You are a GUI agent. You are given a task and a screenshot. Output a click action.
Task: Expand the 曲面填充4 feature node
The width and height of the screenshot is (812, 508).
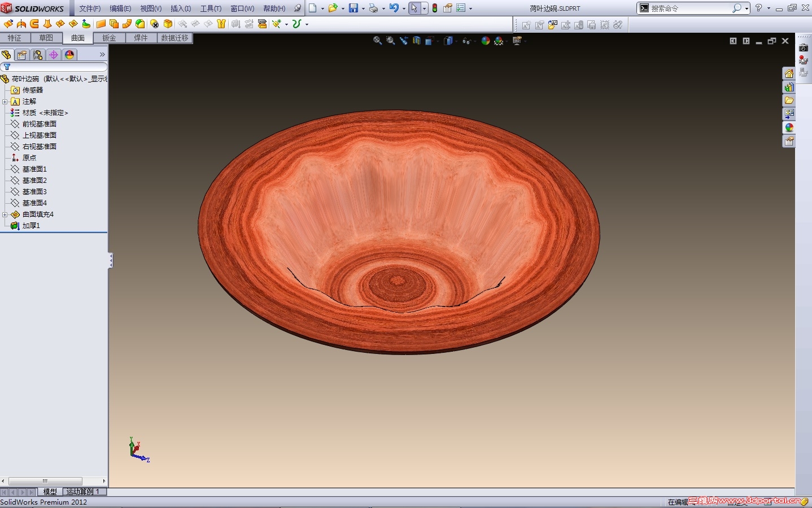(x=5, y=214)
